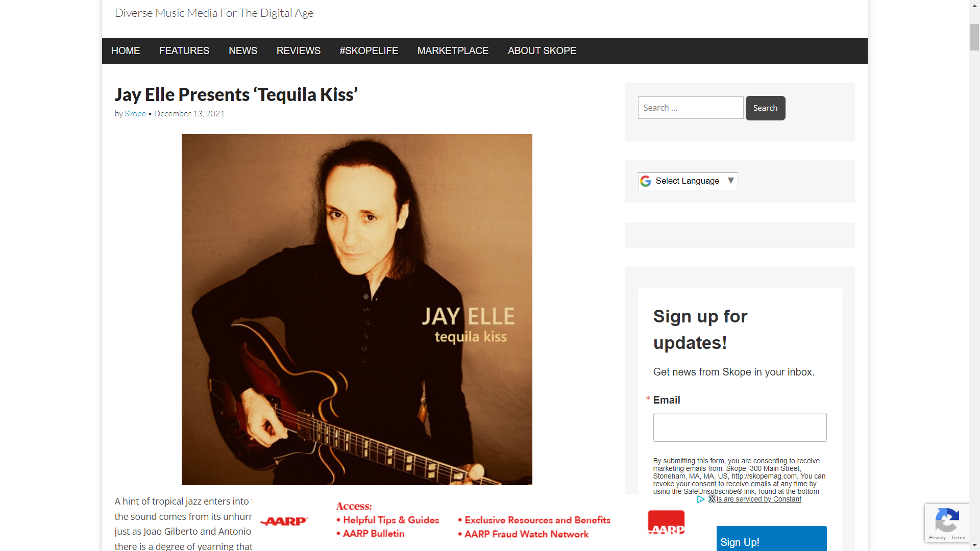Click the Jay Elle album cover image
This screenshot has height=551, width=980.
point(357,310)
